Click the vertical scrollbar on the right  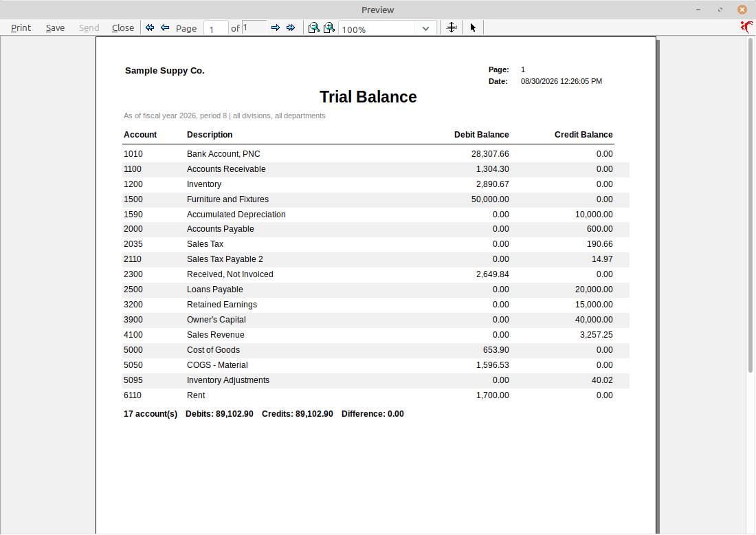tap(751, 205)
